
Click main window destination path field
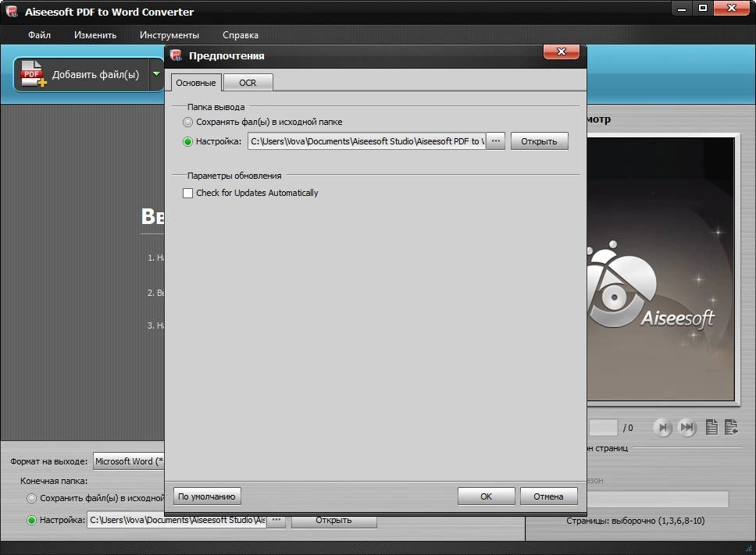tap(177, 521)
